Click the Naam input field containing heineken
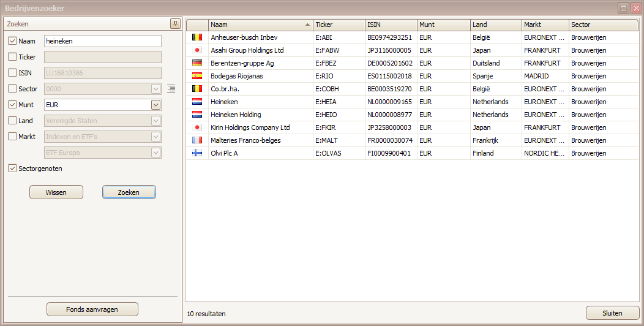 tap(102, 41)
